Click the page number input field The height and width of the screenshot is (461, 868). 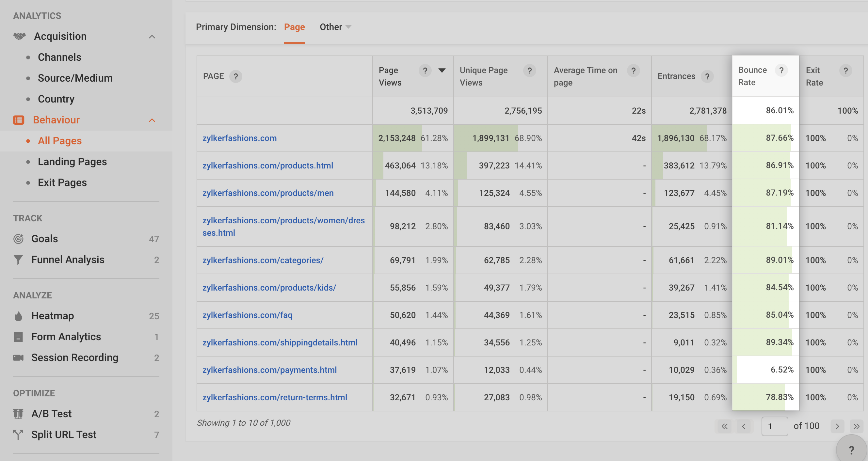click(x=774, y=426)
